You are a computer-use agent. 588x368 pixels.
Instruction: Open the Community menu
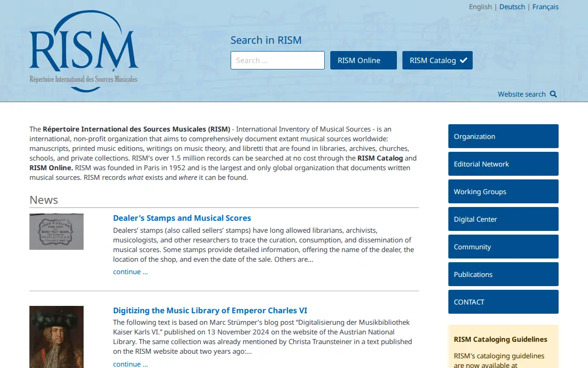pyautogui.click(x=503, y=247)
